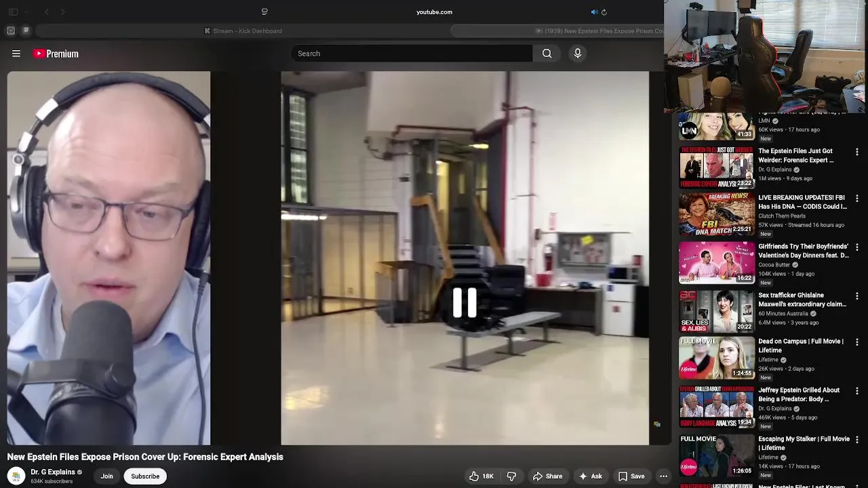Open more actions ellipsis below video
868x488 pixels.
pyautogui.click(x=663, y=476)
